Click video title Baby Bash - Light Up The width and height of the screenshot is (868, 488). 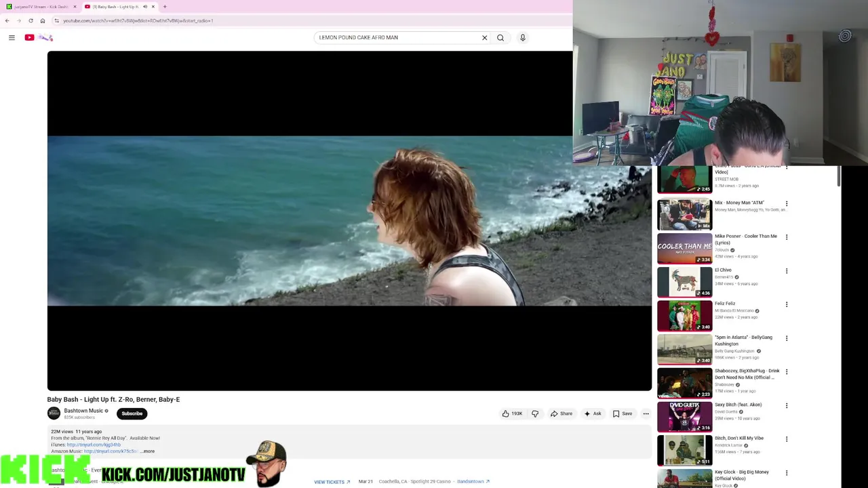113,399
